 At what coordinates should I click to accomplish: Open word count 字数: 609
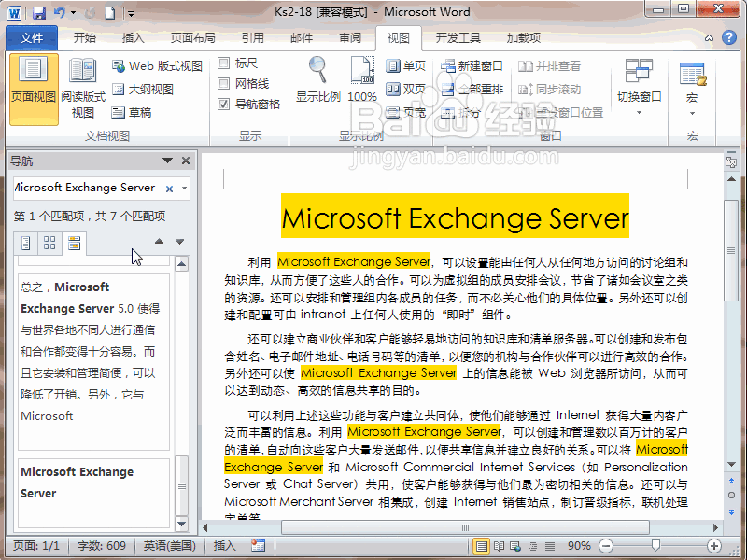point(102,546)
